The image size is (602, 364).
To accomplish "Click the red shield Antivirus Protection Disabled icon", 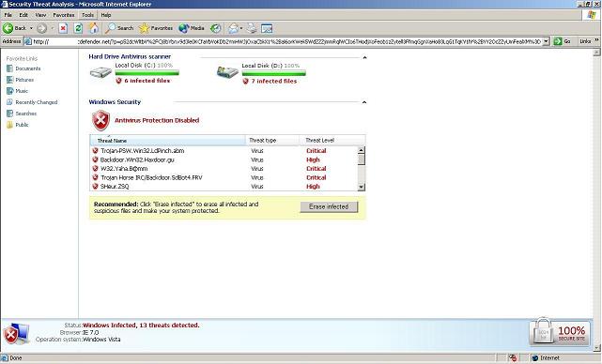I will 101,120.
